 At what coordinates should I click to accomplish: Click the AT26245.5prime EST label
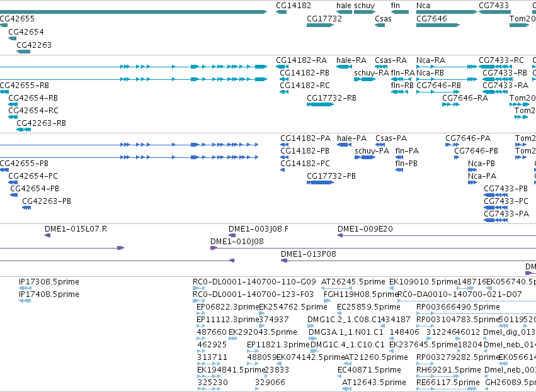(353, 282)
